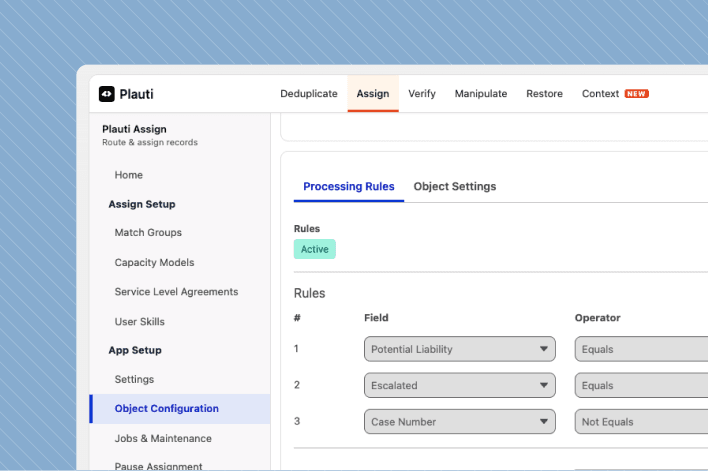708x471 pixels.
Task: Click the Operator column header
Action: (x=597, y=318)
